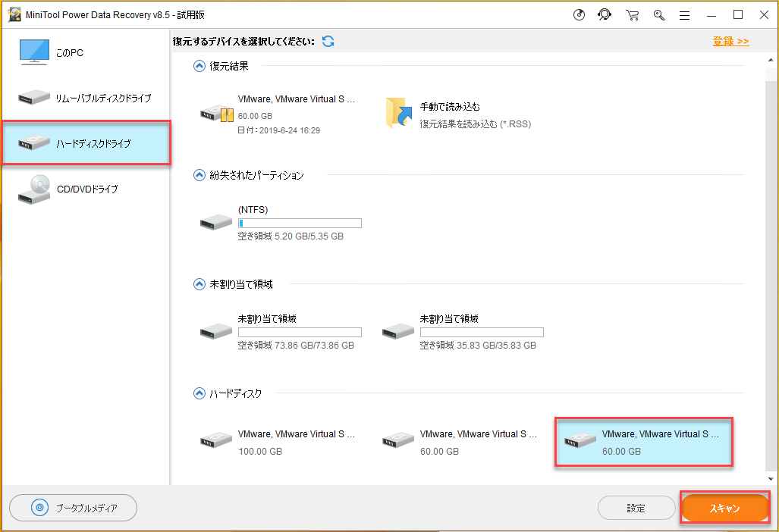Click the 復元結果を読み込む (*.RSS) text
This screenshot has width=779, height=532.
tap(476, 124)
